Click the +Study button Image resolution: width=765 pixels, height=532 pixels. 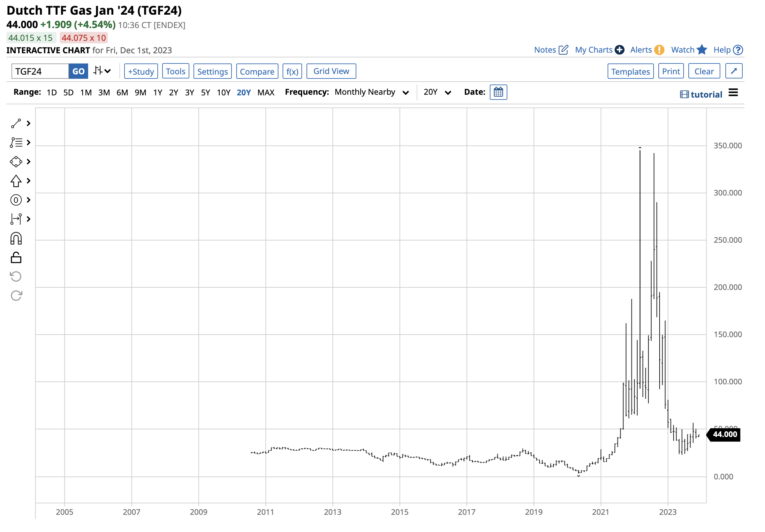pyautogui.click(x=141, y=71)
